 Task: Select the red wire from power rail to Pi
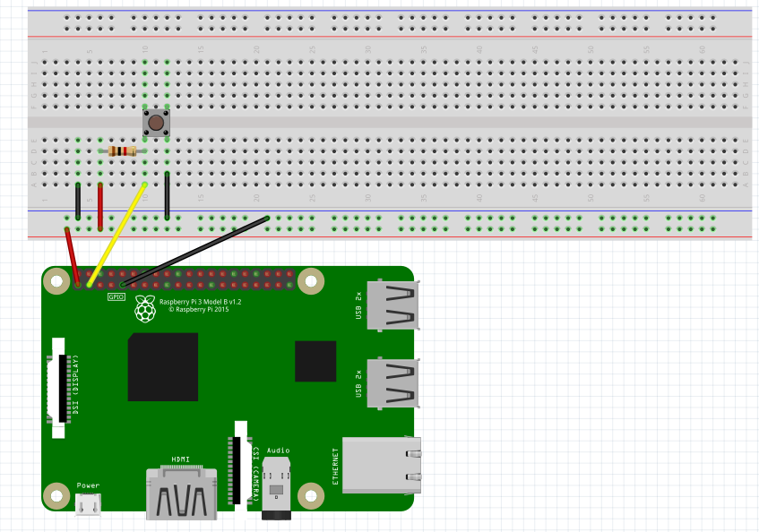tap(73, 255)
